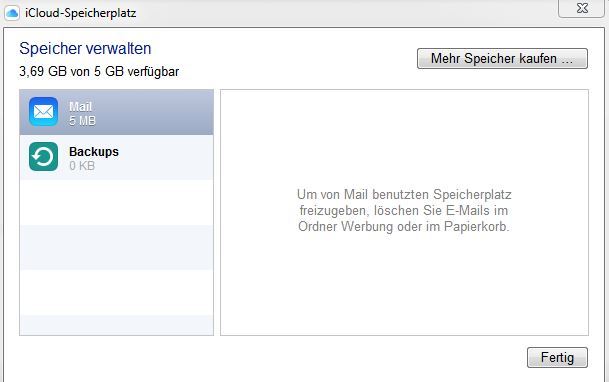Image resolution: width=609 pixels, height=382 pixels.
Task: Click the Mail storage hint message text
Action: 404,210
